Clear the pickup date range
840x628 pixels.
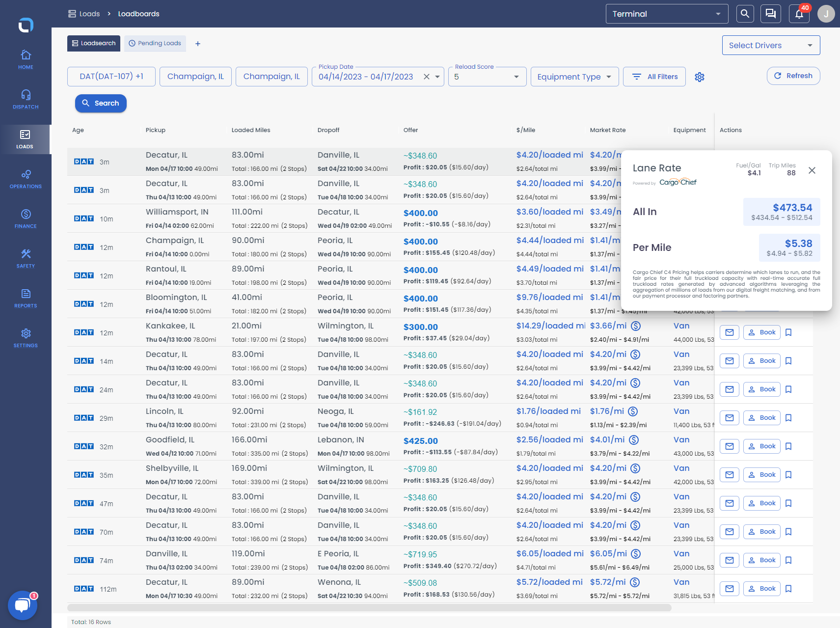tap(427, 77)
